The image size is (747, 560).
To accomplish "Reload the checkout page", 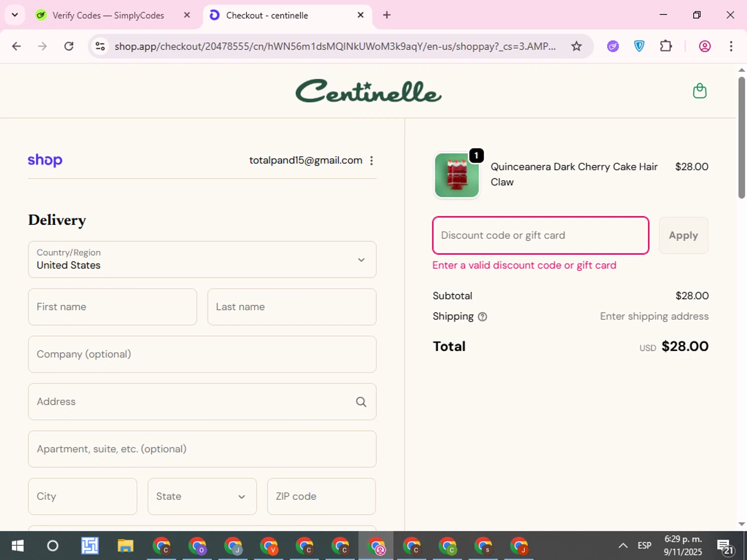I will tap(69, 46).
